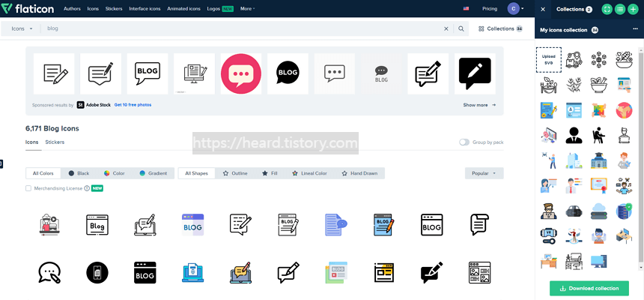Switch to the Stickers results tab
This screenshot has width=644, height=300.
click(55, 142)
